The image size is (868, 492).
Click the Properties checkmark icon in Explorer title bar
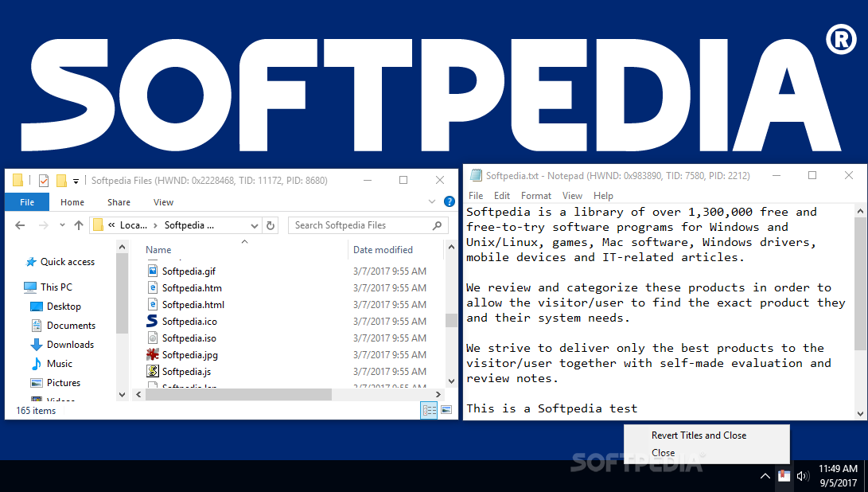[x=44, y=181]
